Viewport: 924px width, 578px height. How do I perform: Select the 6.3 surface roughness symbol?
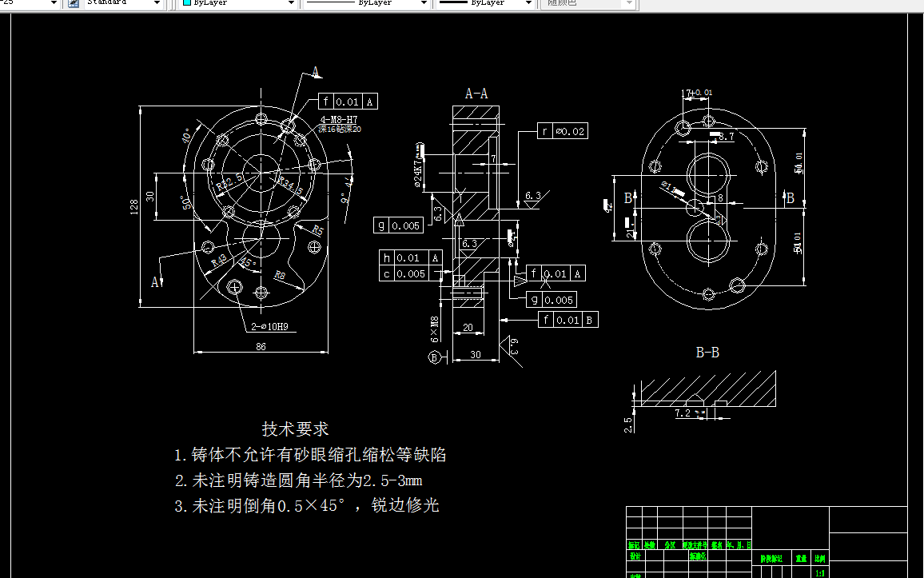point(532,197)
